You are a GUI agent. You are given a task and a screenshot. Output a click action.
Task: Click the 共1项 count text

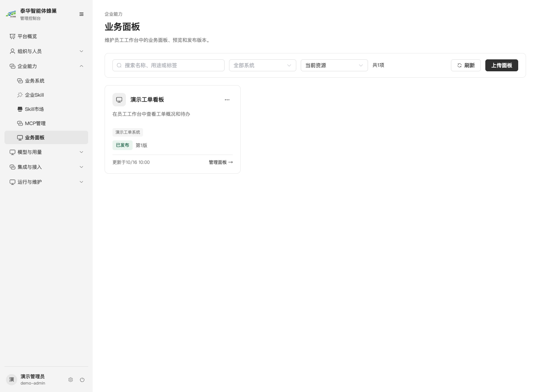(378, 65)
